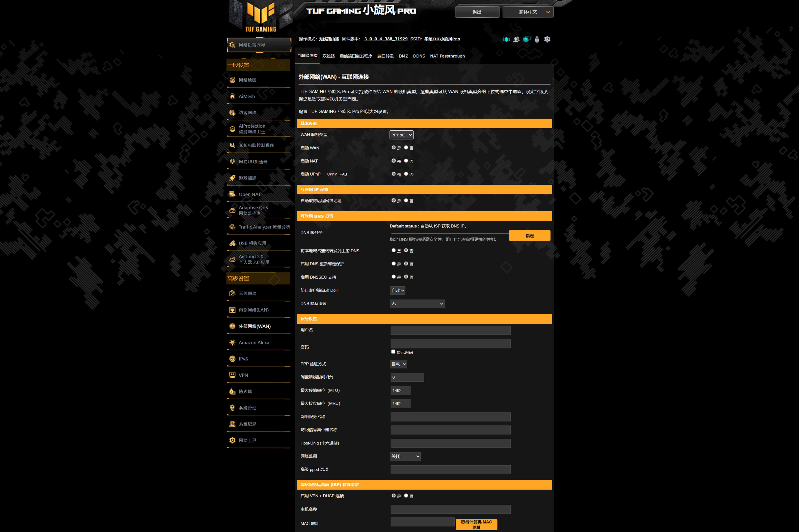
Task: Open the Game Acceleration rocket icon
Action: click(x=232, y=178)
